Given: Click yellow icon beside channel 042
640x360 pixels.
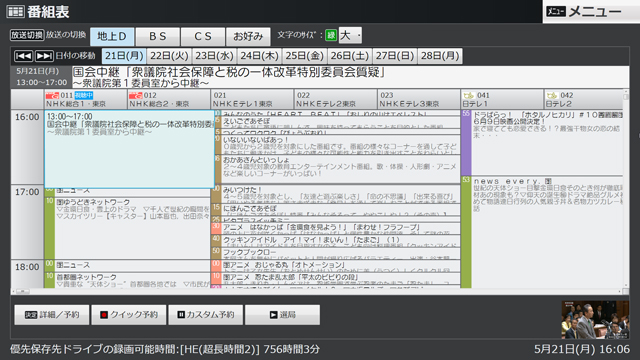Looking at the screenshot, I should [552, 96].
